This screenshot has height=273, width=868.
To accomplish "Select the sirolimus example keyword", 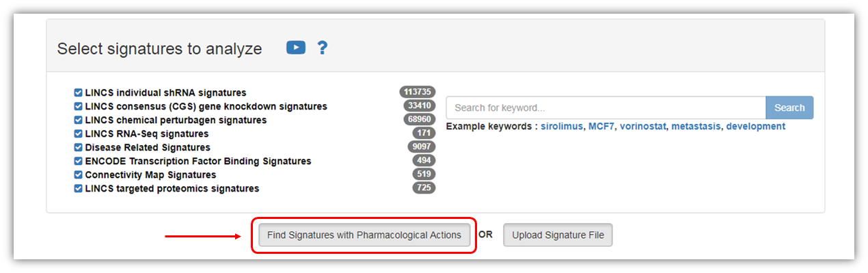I will [562, 127].
